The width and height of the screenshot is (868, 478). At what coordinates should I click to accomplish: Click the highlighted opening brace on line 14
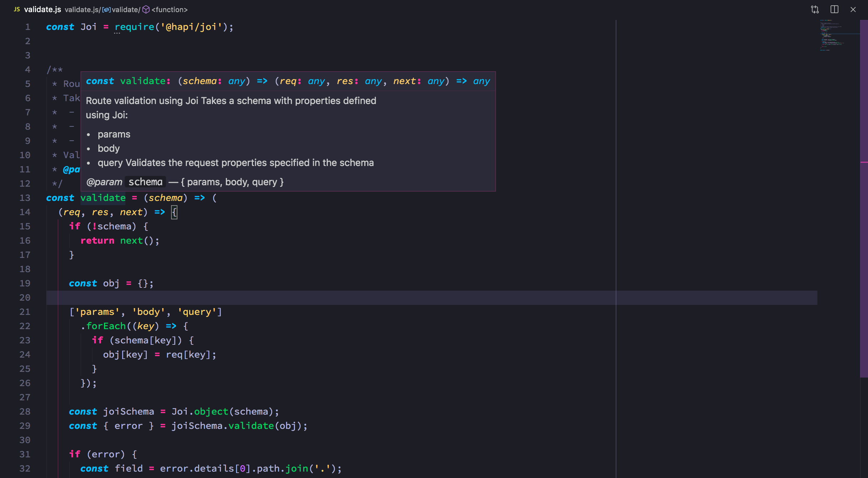click(174, 212)
